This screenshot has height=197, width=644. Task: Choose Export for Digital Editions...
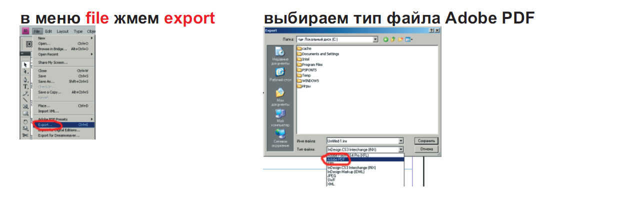click(x=63, y=130)
